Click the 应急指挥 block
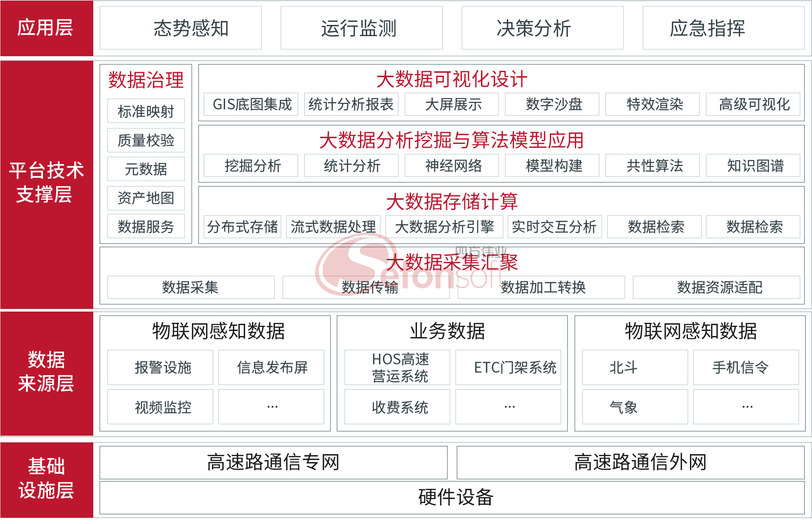812x524 pixels. pyautogui.click(x=723, y=28)
